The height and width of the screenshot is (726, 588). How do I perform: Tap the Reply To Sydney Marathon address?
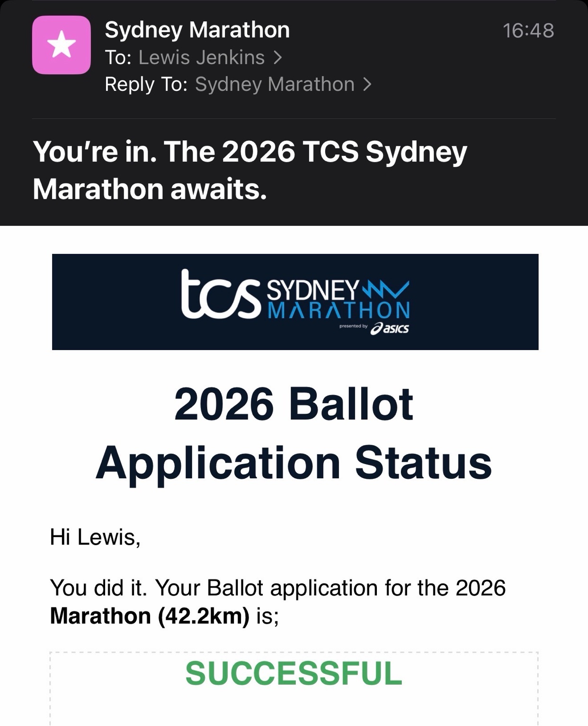click(x=275, y=84)
